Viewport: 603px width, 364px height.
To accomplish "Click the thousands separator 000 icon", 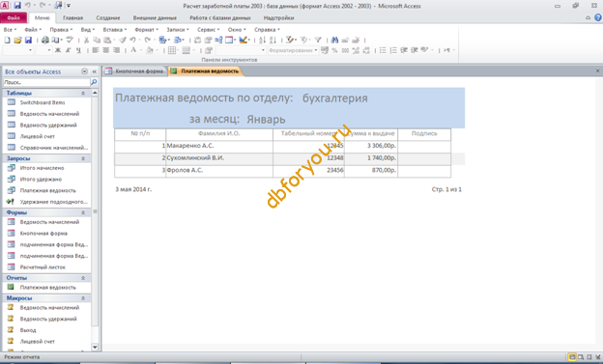I will pos(345,50).
